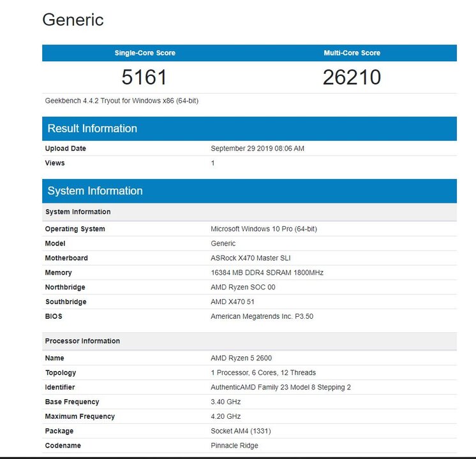
Task: Click the Single-Core Score header
Action: coord(145,53)
